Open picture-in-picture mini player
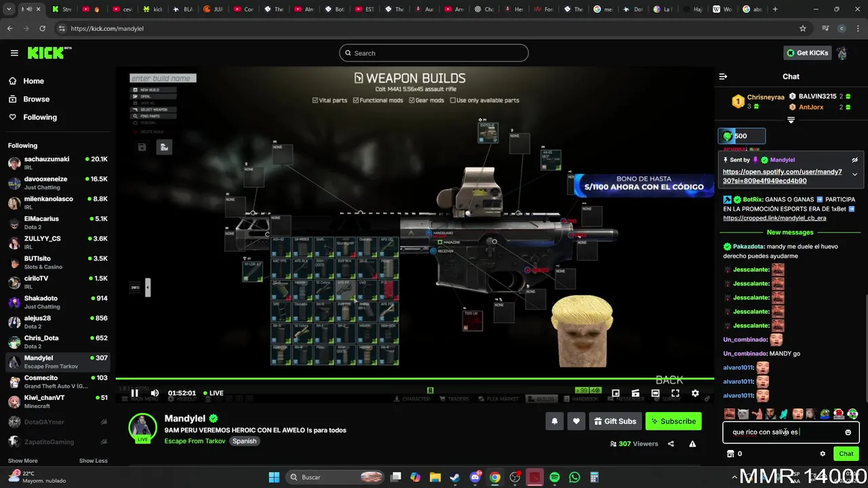868x488 pixels. [x=616, y=393]
